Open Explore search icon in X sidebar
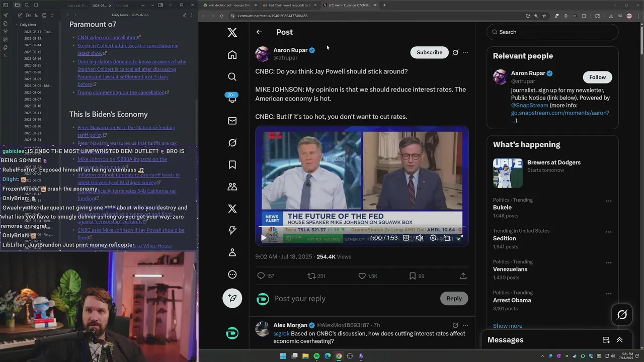 click(232, 76)
